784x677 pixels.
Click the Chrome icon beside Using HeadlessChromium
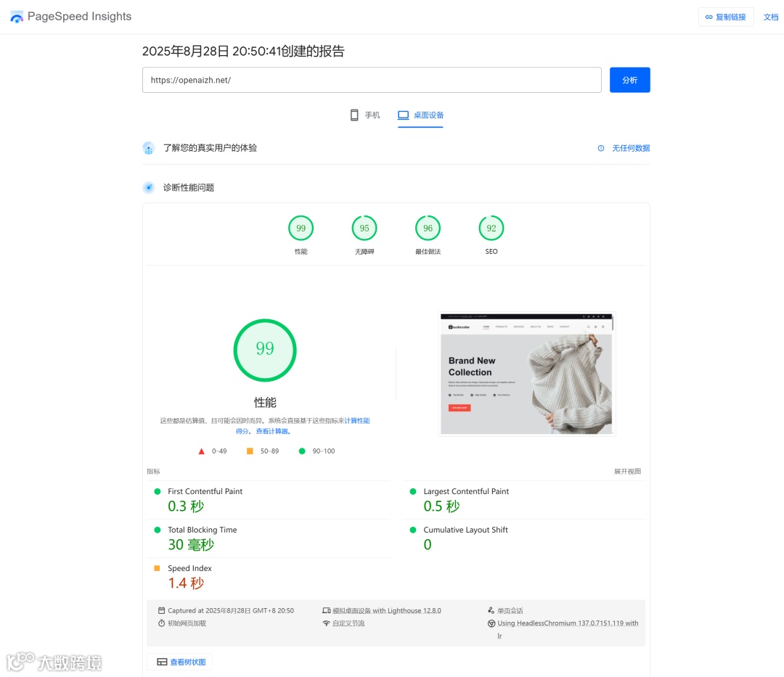pos(491,623)
